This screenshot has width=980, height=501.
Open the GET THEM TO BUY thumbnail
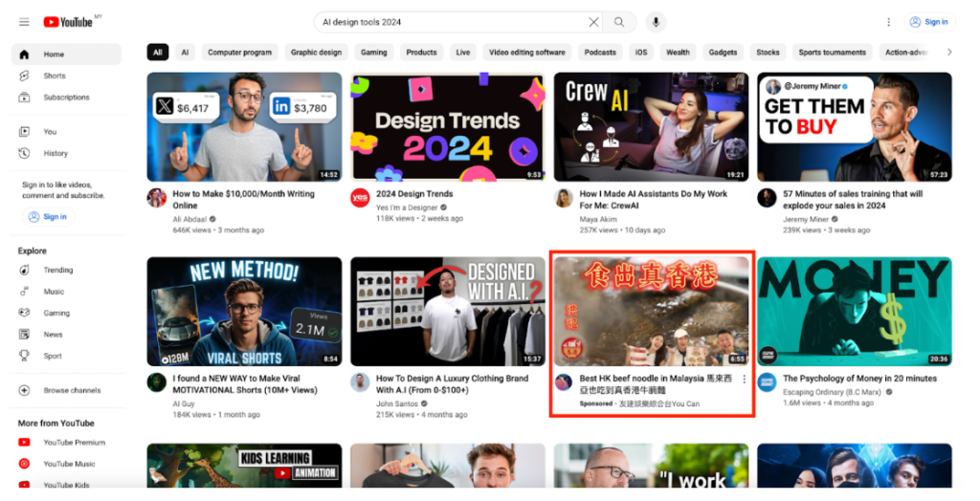[x=855, y=127]
